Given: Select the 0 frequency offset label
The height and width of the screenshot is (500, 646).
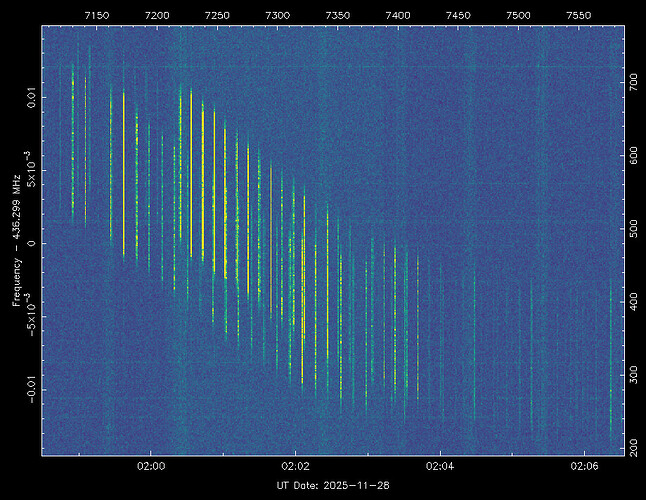Looking at the screenshot, I should coord(32,243).
